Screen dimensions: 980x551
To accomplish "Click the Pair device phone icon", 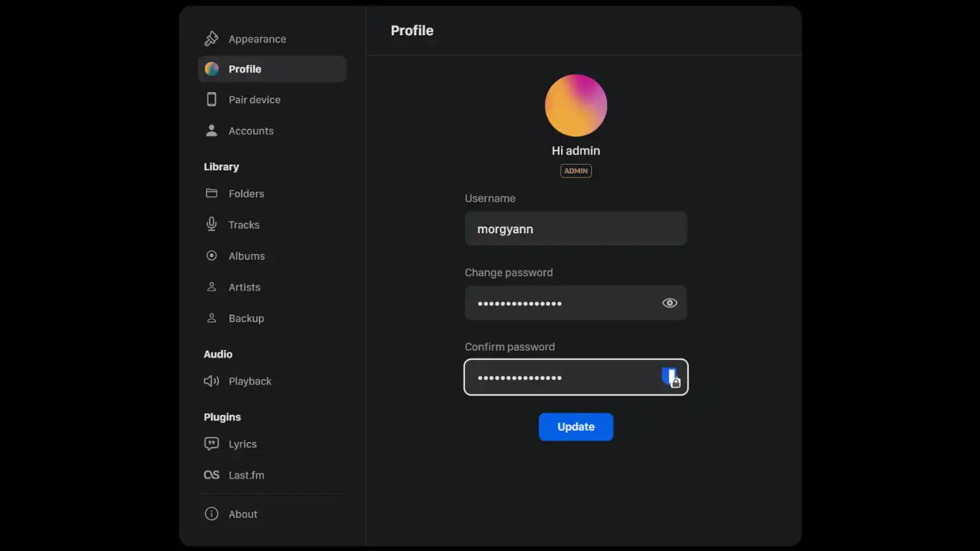I will click(211, 100).
